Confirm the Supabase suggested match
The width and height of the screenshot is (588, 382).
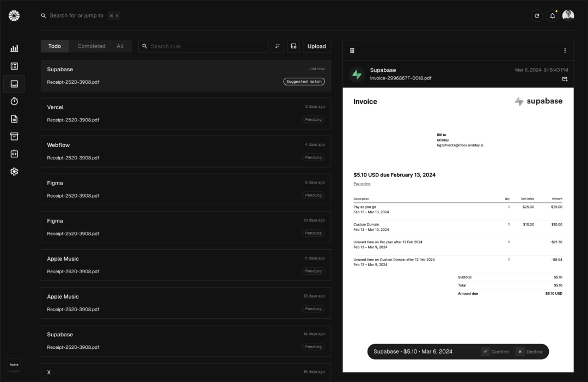[x=497, y=352]
